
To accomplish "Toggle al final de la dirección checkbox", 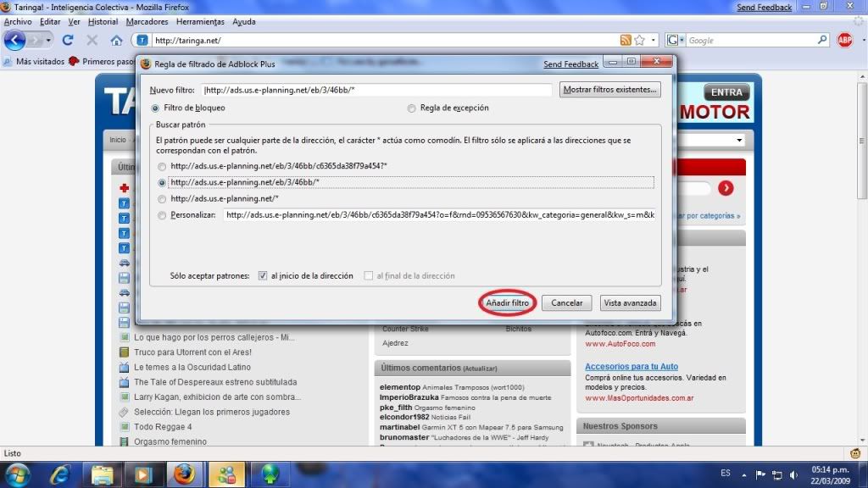I will [368, 275].
